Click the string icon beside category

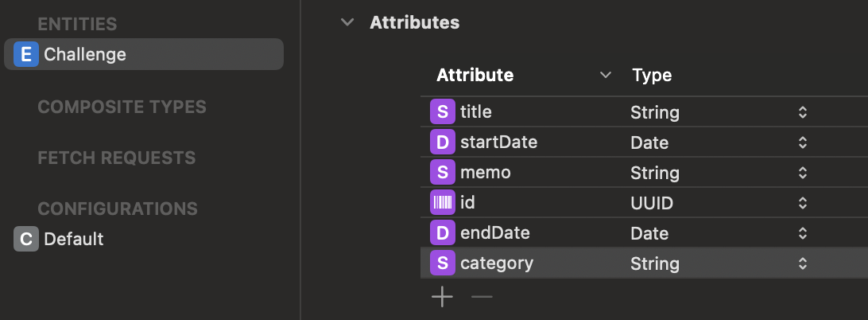tap(442, 263)
